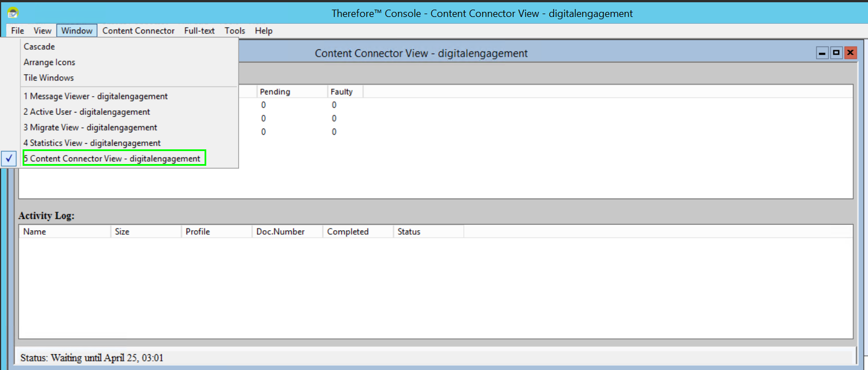Sort Activity Log by Size column
The image size is (868, 370).
(146, 231)
